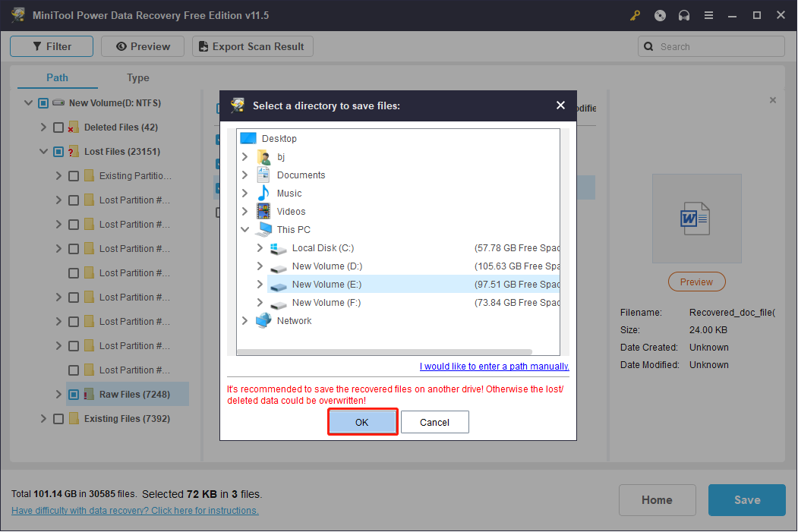Image resolution: width=798 pixels, height=532 pixels.
Task: Select the Path tab
Action: coord(57,77)
